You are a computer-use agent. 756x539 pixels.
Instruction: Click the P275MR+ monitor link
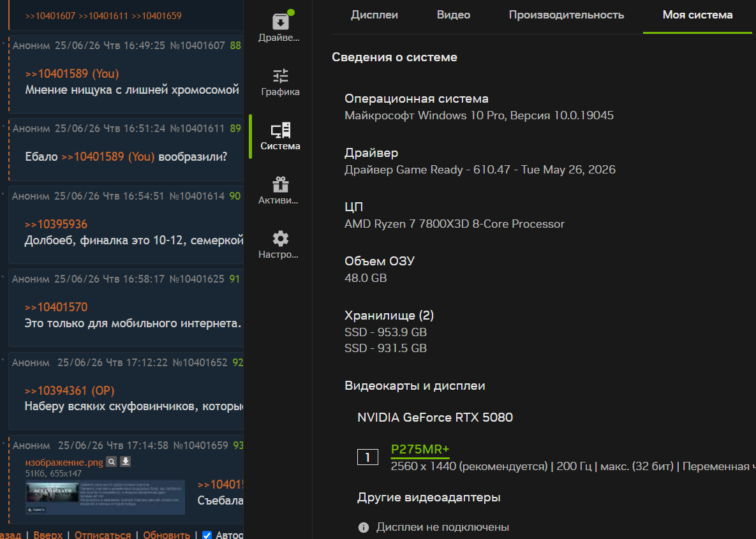point(420,449)
